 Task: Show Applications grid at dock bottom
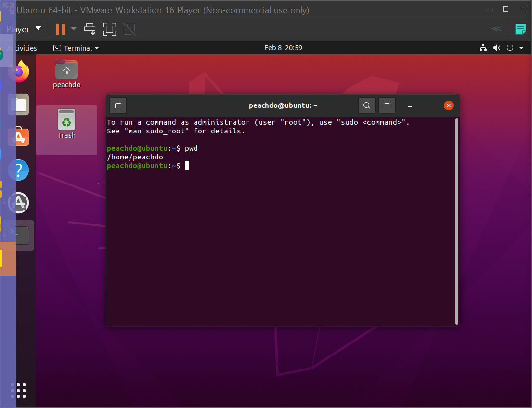18,390
